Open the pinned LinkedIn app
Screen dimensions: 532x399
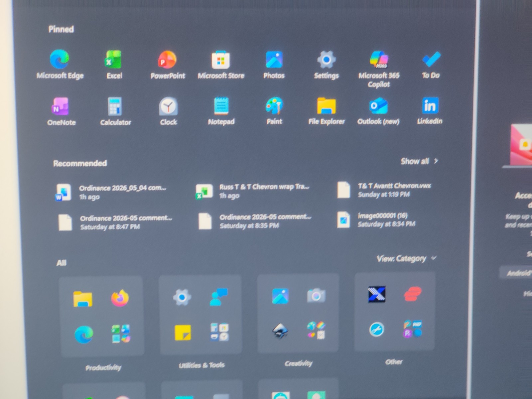click(430, 110)
